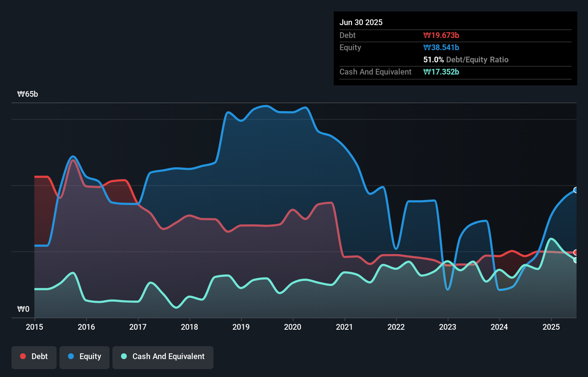Select the Debt endpoint marker on the chart
588x377 pixels.
click(575, 253)
